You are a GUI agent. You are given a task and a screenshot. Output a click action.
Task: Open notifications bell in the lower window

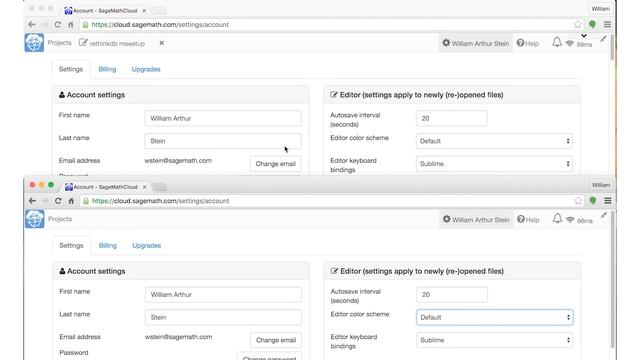point(557,219)
